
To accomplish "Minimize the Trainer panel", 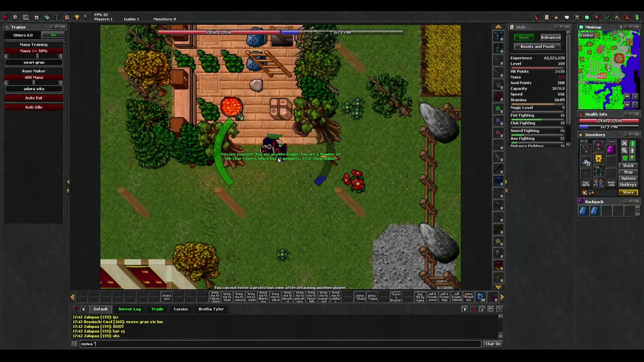I will tap(57, 27).
